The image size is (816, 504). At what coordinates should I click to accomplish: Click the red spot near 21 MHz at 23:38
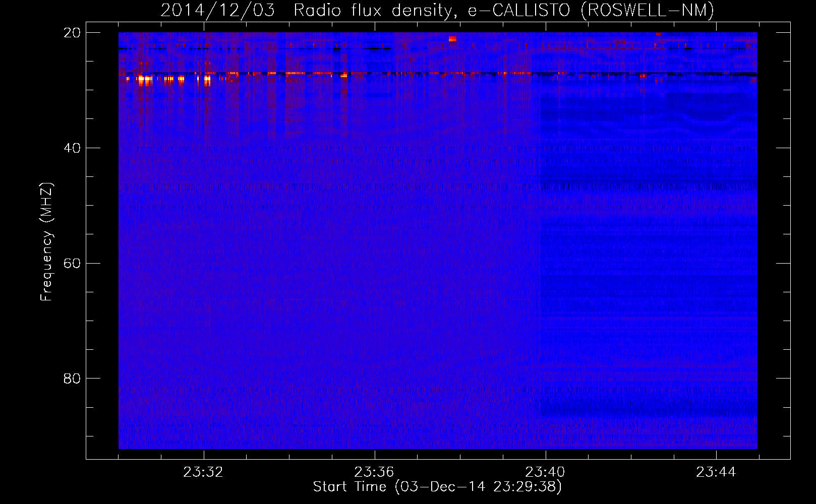(452, 39)
